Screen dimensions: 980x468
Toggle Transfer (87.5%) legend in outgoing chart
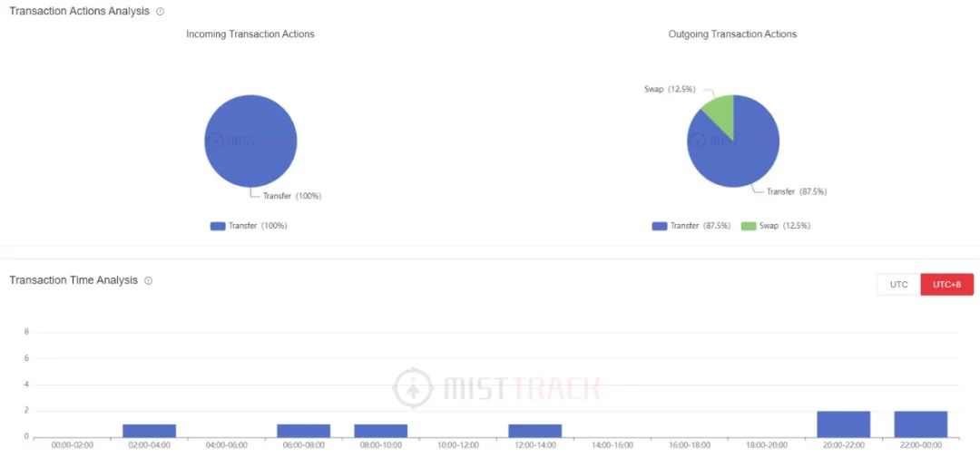691,226
